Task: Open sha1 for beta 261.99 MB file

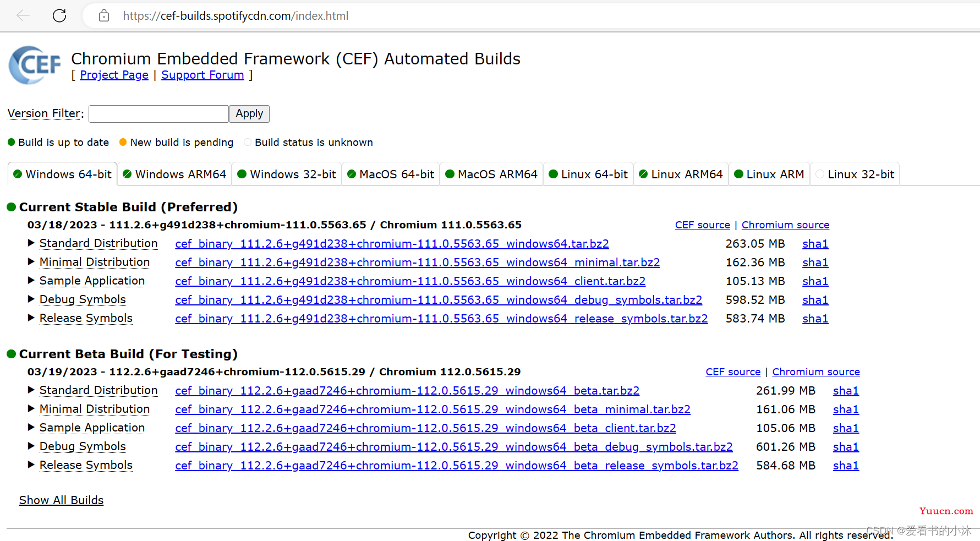Action: (846, 391)
